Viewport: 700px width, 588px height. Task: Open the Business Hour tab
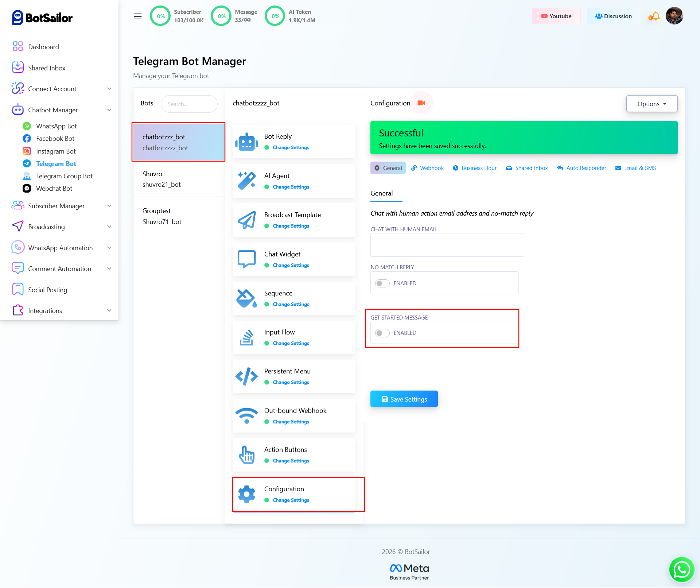click(475, 168)
